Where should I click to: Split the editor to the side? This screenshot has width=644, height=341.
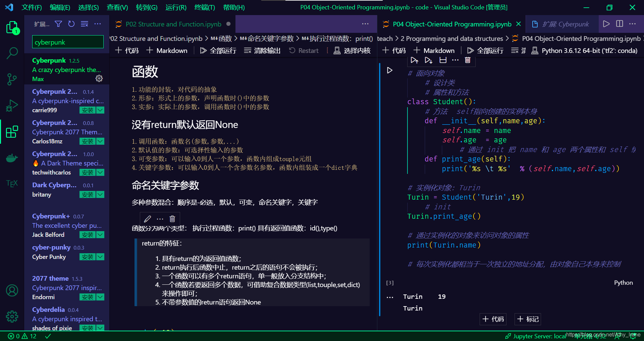619,24
